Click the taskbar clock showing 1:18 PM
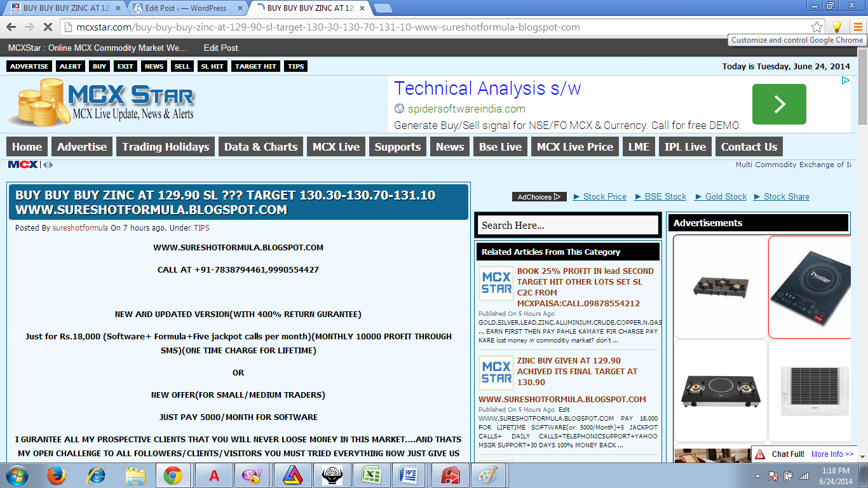Viewport: 868px width, 488px height. 834,476
